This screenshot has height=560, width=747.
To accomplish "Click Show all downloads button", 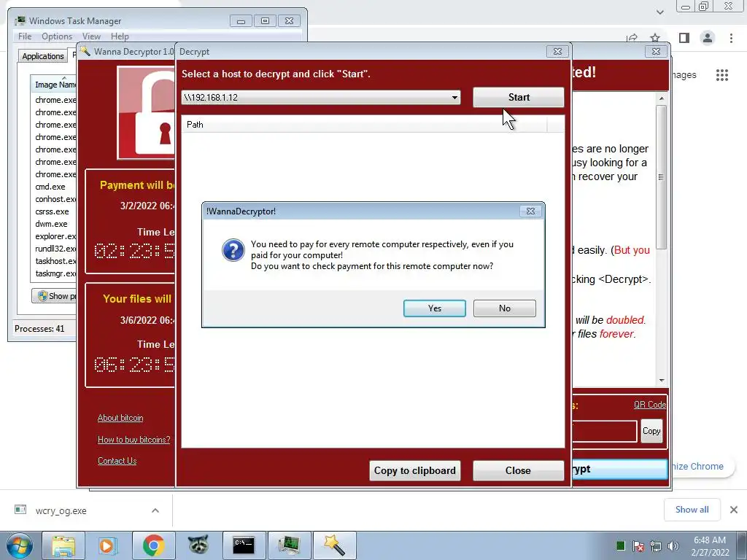I will coord(692,510).
